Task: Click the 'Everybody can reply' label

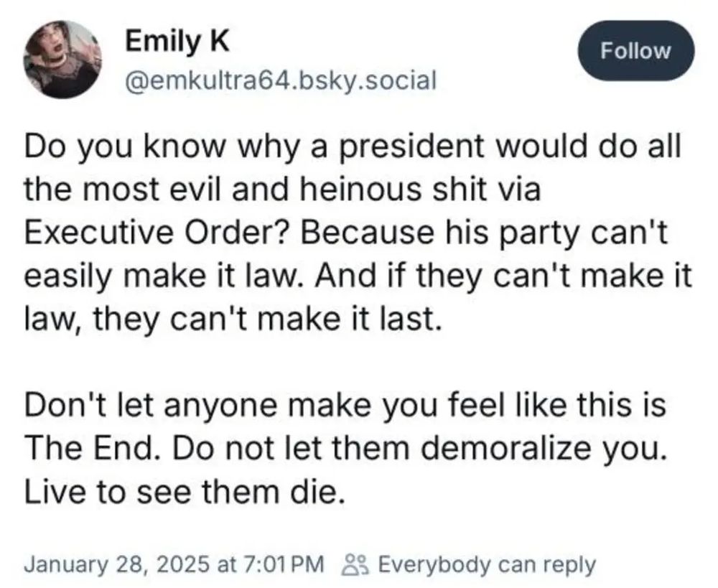Action: [x=485, y=564]
